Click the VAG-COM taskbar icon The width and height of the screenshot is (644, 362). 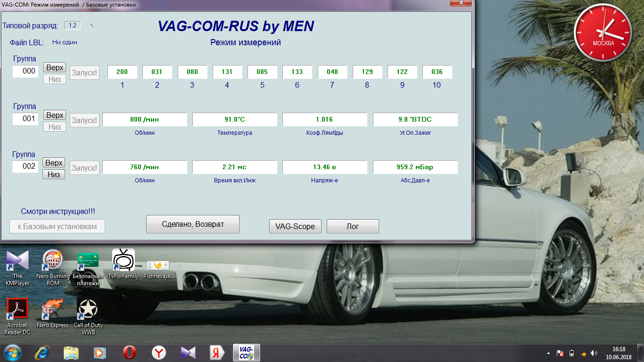pyautogui.click(x=246, y=353)
